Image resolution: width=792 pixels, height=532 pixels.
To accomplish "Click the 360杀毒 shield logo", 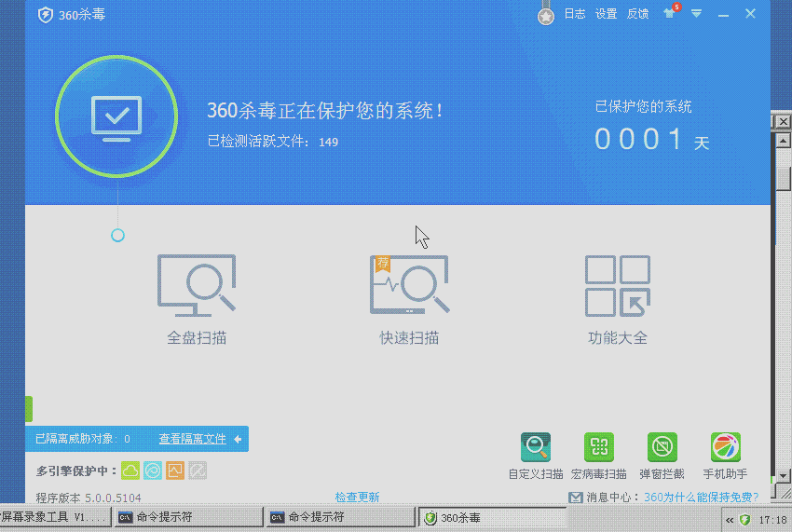I will 46,15.
